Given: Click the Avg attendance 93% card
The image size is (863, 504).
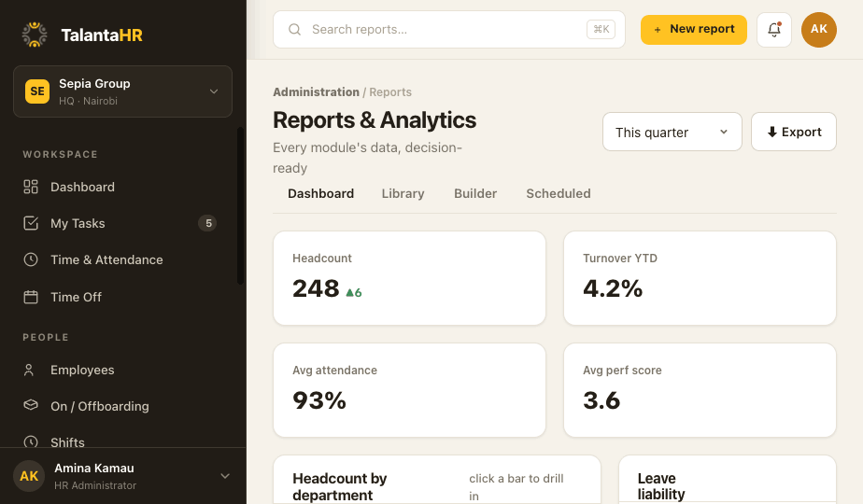Looking at the screenshot, I should click(x=409, y=390).
